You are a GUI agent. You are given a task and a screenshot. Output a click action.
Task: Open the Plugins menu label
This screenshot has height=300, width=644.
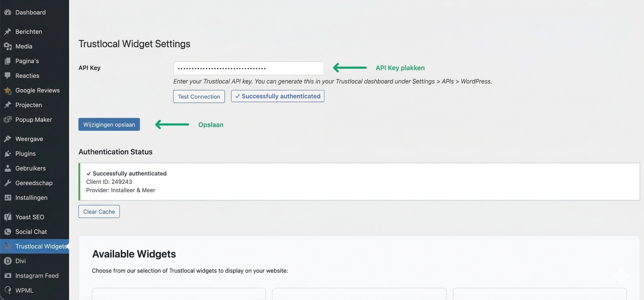coord(26,154)
